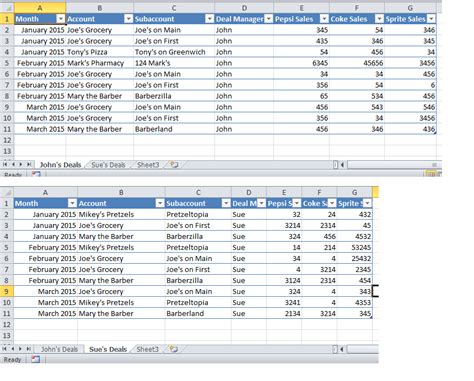
Task: Select all cells corner button in bottom sheet
Action: (7, 192)
